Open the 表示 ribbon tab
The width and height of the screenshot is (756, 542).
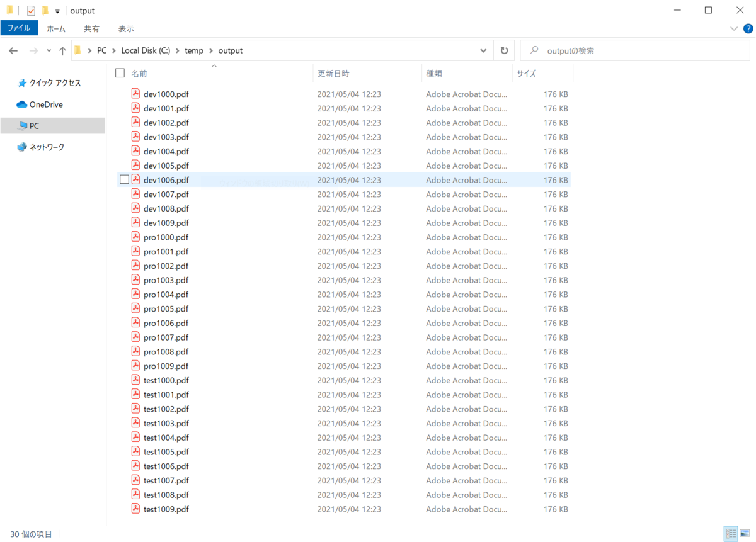(126, 28)
